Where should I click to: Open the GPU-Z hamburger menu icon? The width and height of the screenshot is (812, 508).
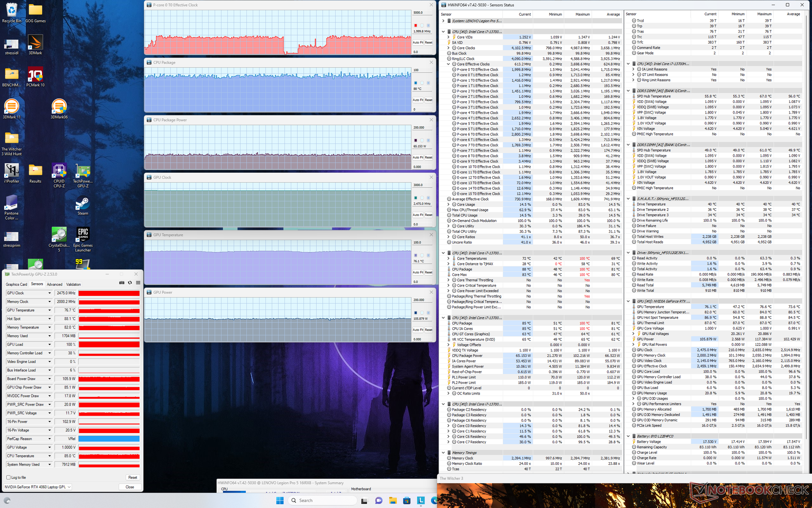click(x=138, y=283)
